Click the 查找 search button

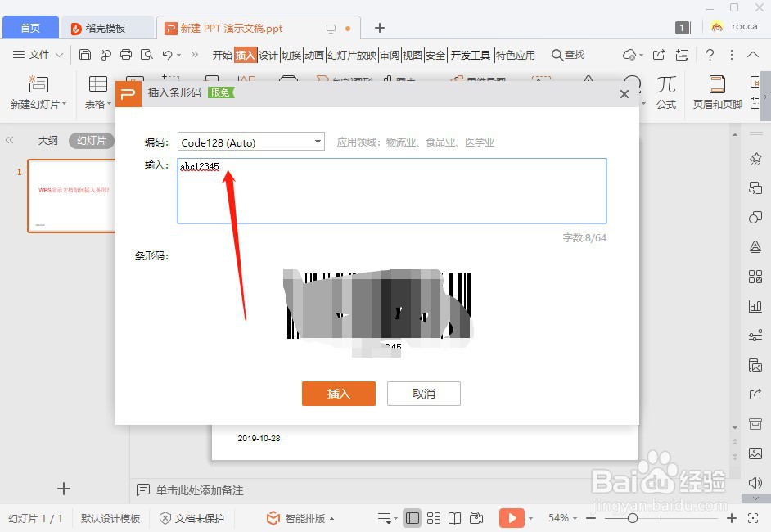coord(568,55)
